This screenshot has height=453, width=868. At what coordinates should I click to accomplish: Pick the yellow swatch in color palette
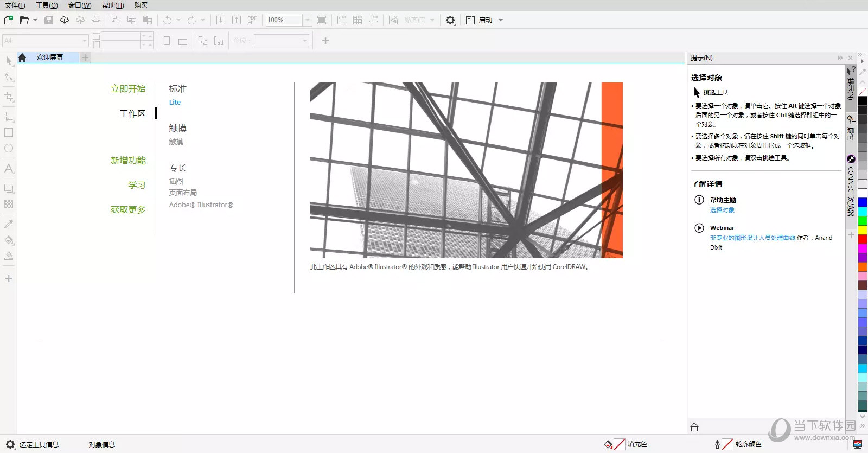(862, 230)
